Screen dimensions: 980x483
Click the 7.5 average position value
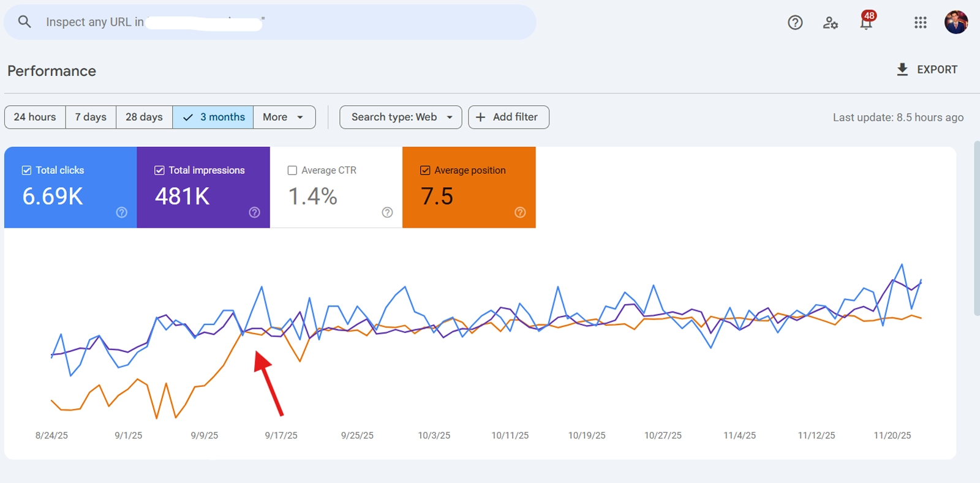[437, 197]
